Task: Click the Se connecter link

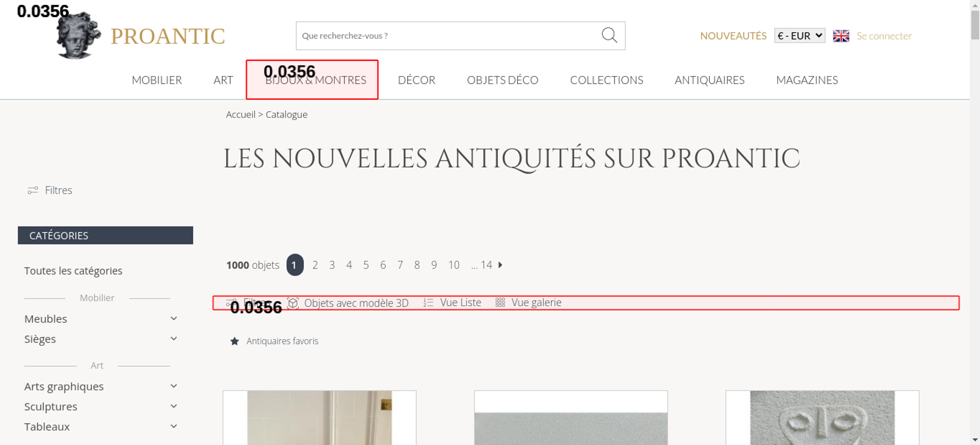Action: coord(884,36)
